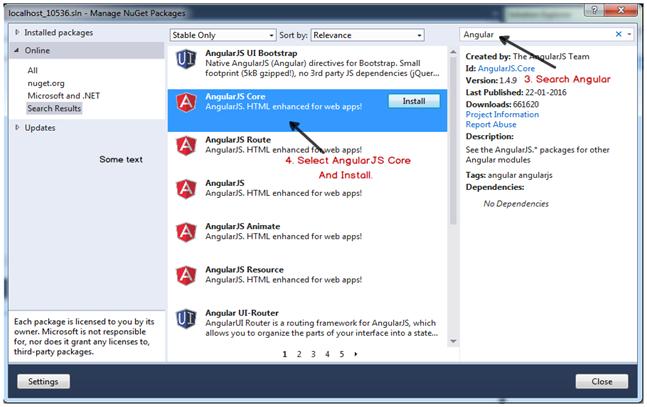Open the Settings button
This screenshot has height=407, width=647.
[x=43, y=381]
